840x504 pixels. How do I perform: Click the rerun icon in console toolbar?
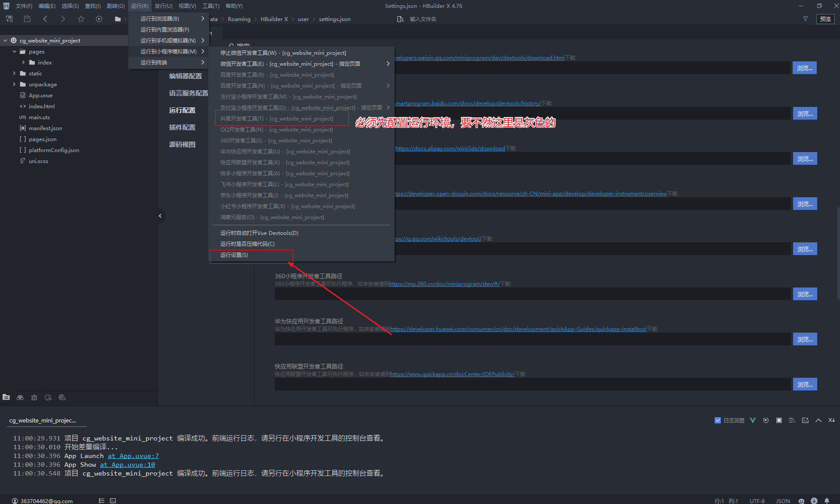click(x=766, y=420)
